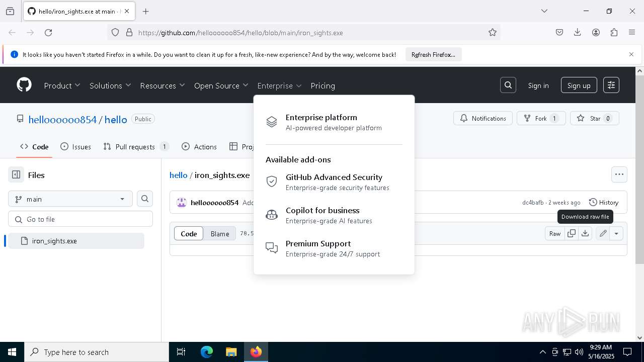Dismiss the Refresh Firefox notification bar
644x362 pixels.
pyautogui.click(x=631, y=54)
